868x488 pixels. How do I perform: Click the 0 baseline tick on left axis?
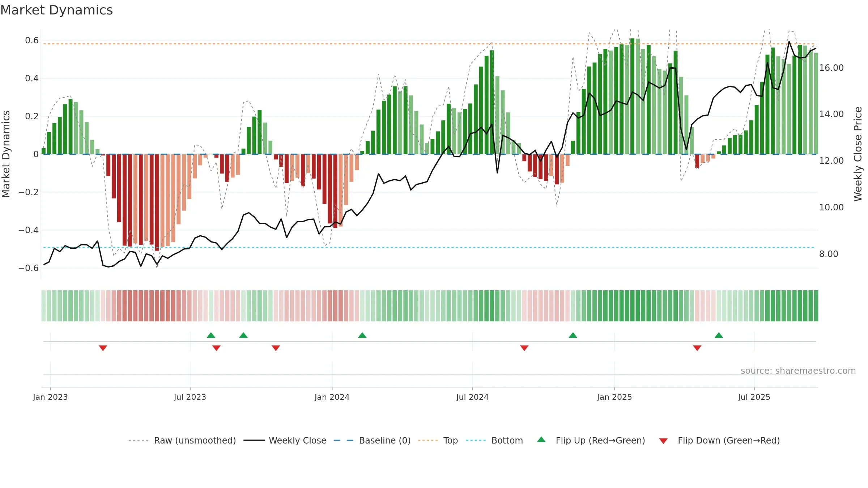click(x=36, y=154)
